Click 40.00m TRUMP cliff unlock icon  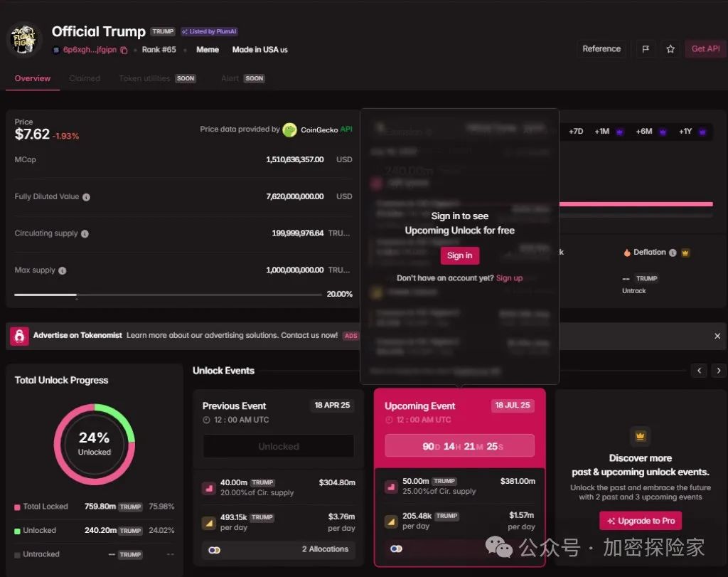[208, 488]
